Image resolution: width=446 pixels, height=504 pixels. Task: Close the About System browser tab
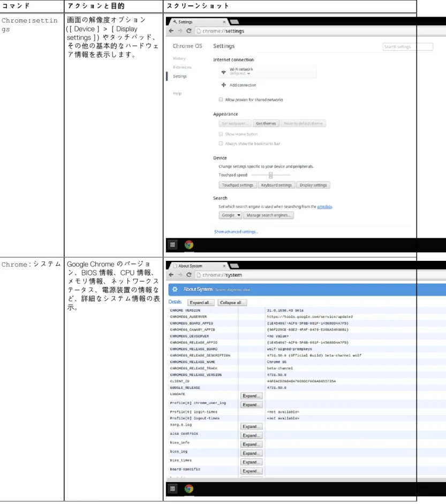click(x=224, y=266)
